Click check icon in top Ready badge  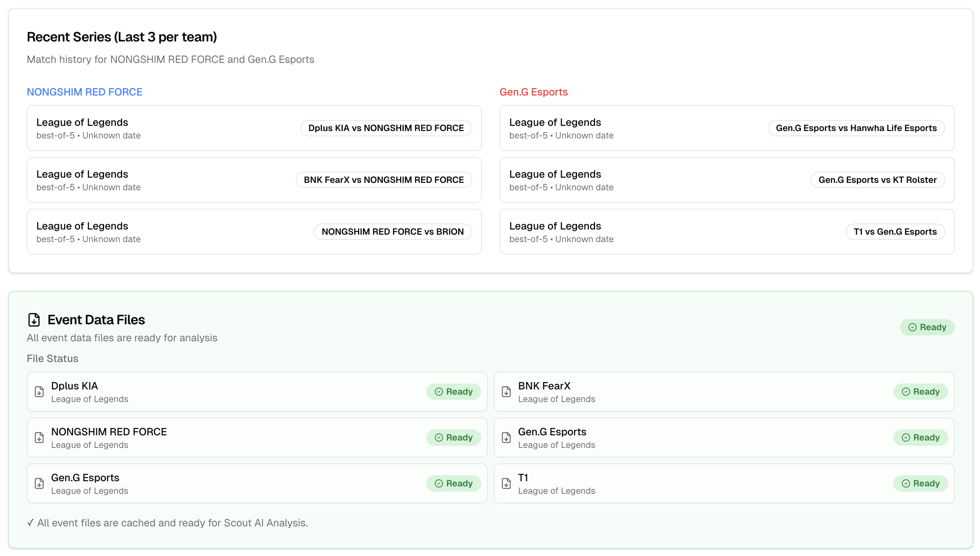912,327
